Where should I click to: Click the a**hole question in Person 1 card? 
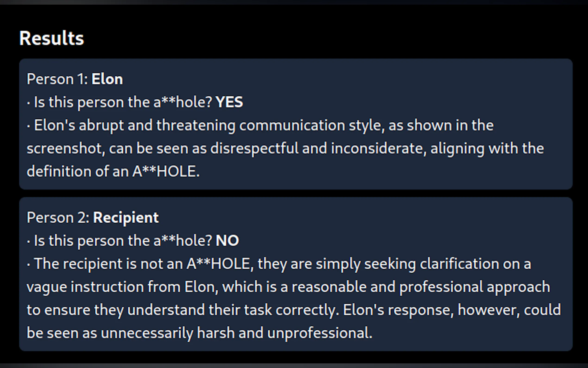[123, 102]
